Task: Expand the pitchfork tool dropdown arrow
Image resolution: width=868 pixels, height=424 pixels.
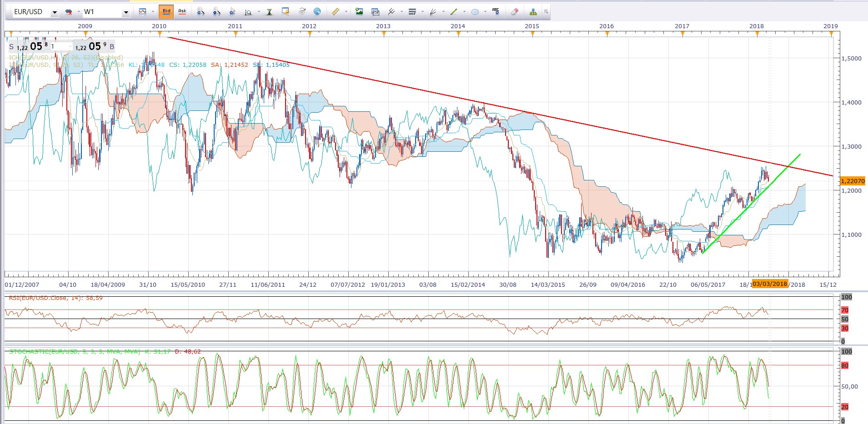Action: pyautogui.click(x=402, y=12)
